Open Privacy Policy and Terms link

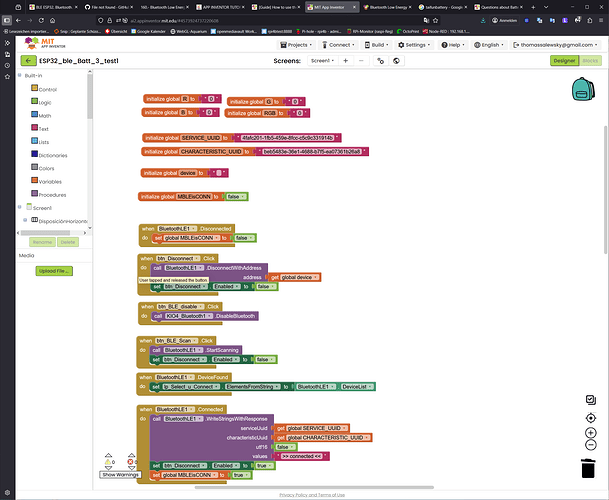click(x=312, y=495)
